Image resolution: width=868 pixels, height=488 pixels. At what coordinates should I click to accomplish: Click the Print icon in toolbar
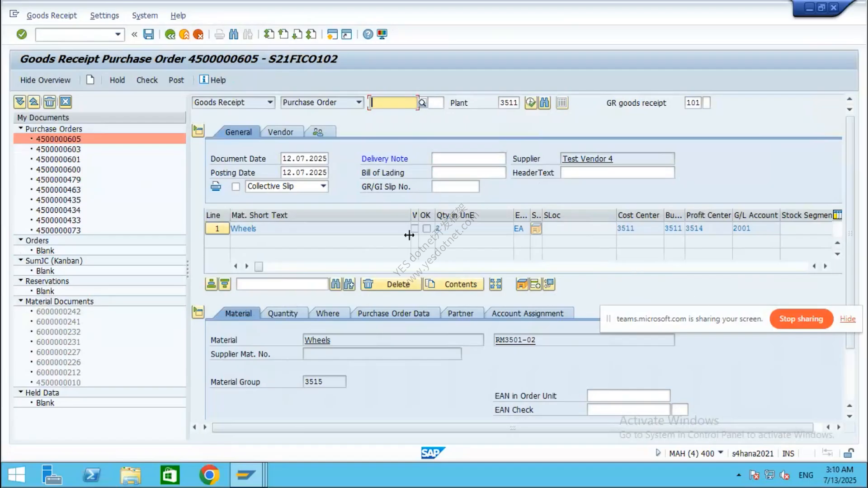[x=220, y=34]
